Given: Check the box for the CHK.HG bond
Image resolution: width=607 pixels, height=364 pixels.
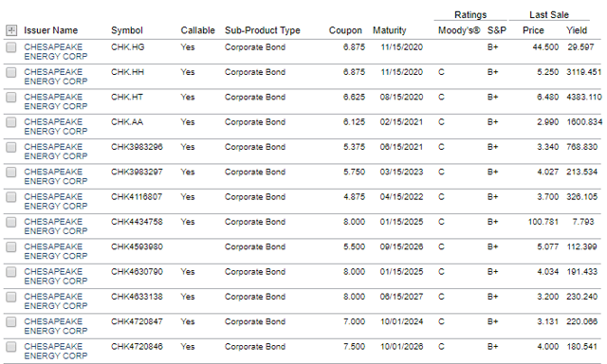Looking at the screenshot, I should (x=11, y=47).
